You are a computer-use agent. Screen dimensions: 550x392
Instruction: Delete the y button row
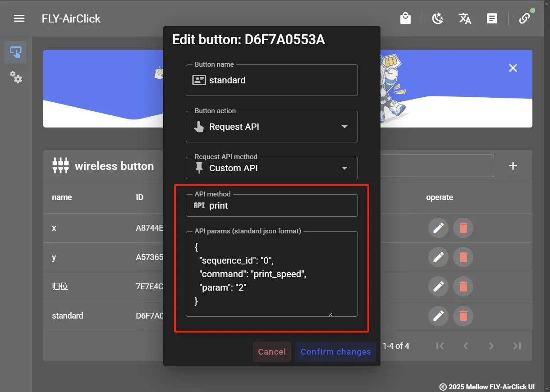(x=463, y=257)
